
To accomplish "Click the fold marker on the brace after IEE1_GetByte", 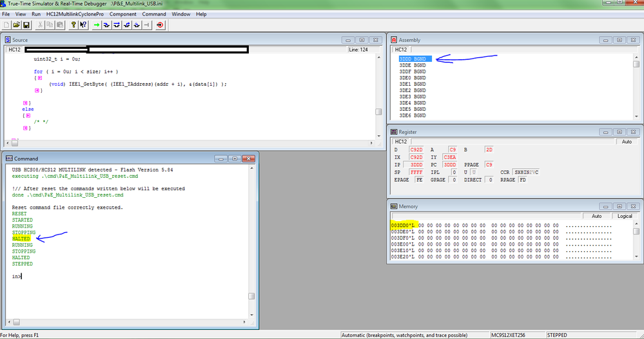I will pos(37,90).
